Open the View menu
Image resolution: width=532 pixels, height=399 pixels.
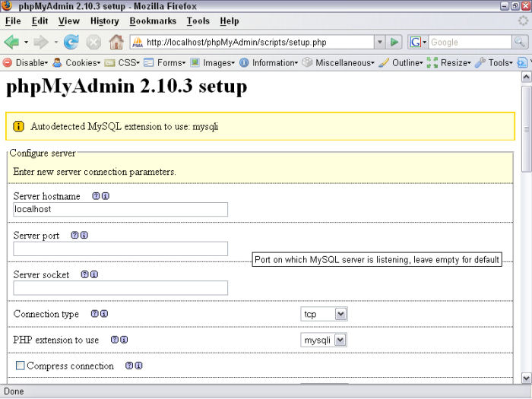69,21
